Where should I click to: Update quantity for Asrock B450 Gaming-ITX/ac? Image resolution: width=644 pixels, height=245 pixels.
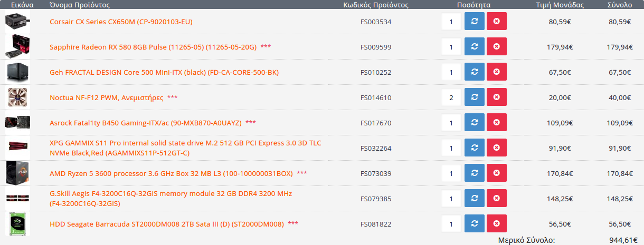pos(474,123)
